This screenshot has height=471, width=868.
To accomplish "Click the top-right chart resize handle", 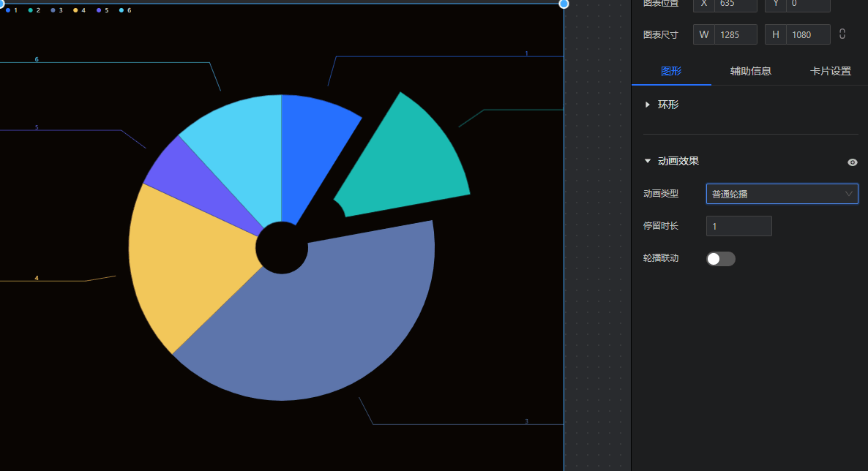I will [564, 4].
